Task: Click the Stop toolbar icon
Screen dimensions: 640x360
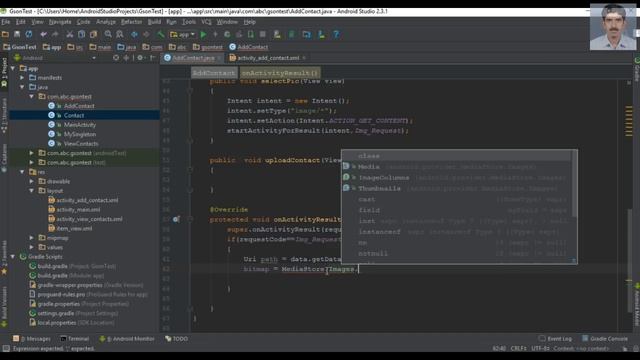Action: point(263,35)
